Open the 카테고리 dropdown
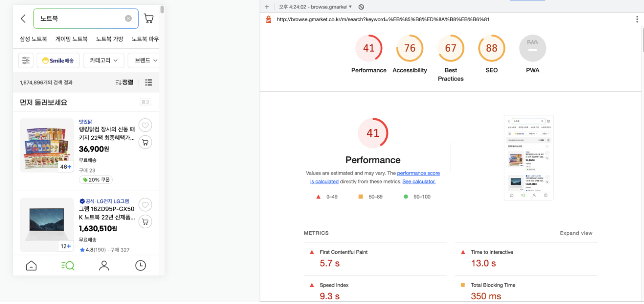Image resolution: width=644 pixels, height=304 pixels. point(104,60)
